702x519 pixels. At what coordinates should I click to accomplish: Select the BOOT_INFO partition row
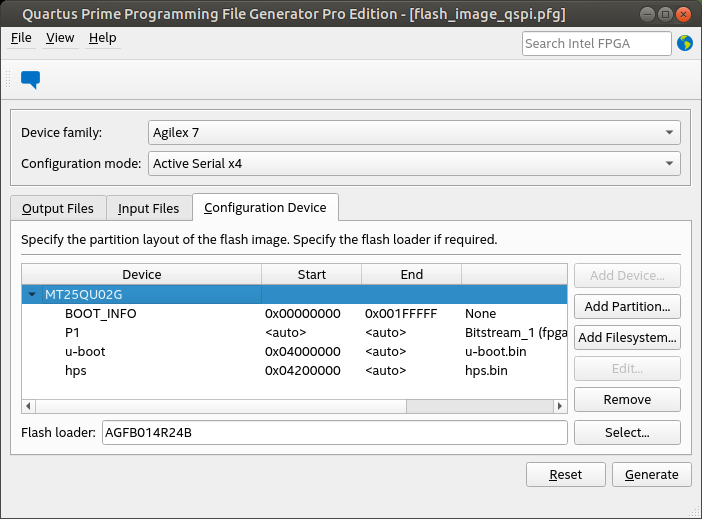pos(100,313)
